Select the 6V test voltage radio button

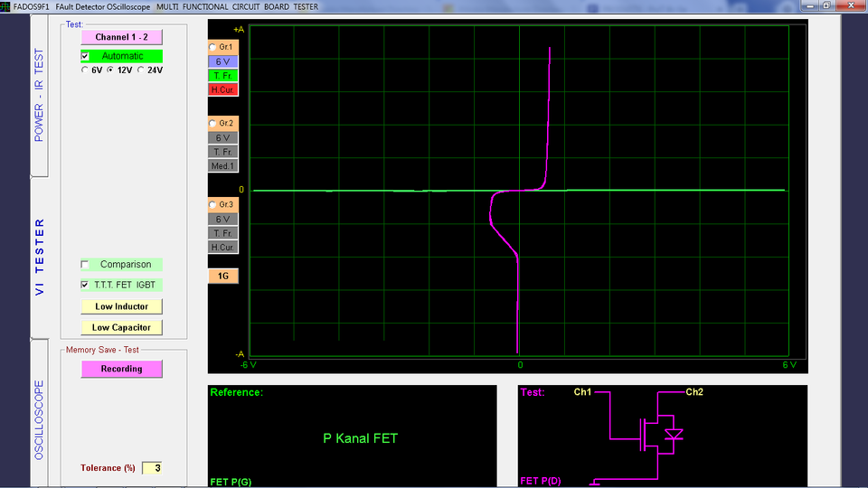click(x=85, y=70)
